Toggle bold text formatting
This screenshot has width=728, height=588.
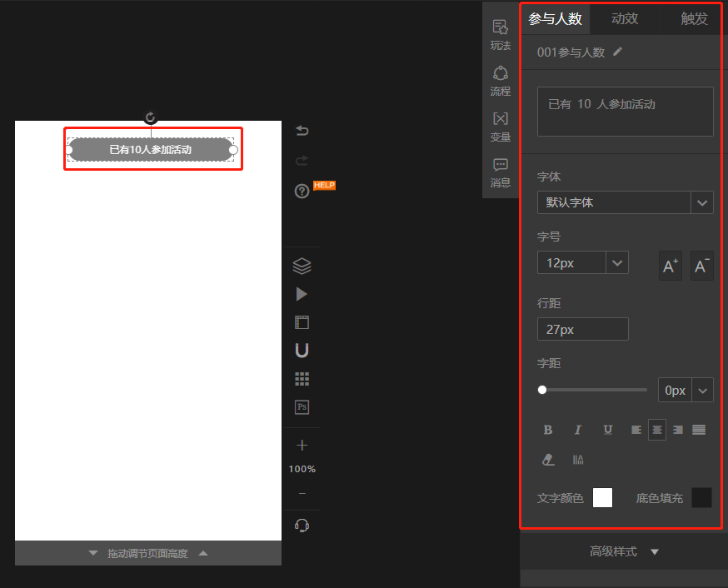click(548, 430)
